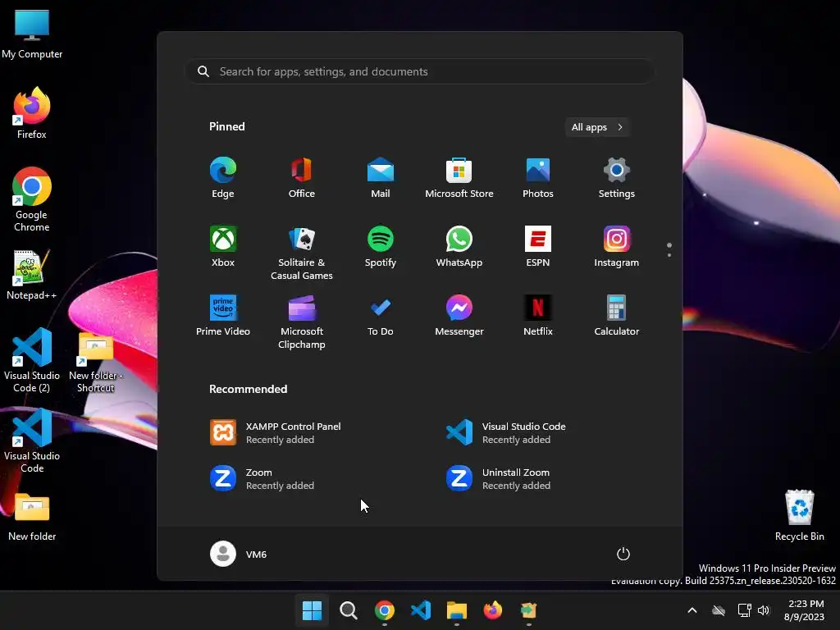840x630 pixels.
Task: Select New folder - Shortcut on desktop
Action: pyautogui.click(x=96, y=362)
